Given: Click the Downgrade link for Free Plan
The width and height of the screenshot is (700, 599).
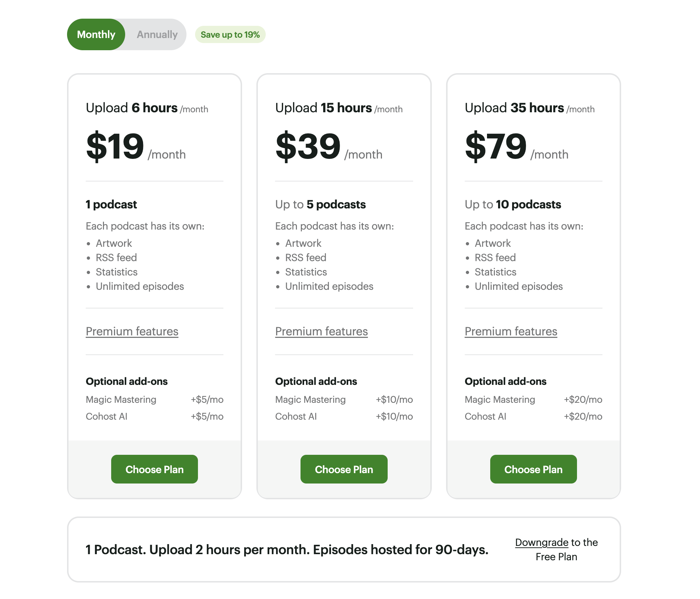Looking at the screenshot, I should (541, 542).
